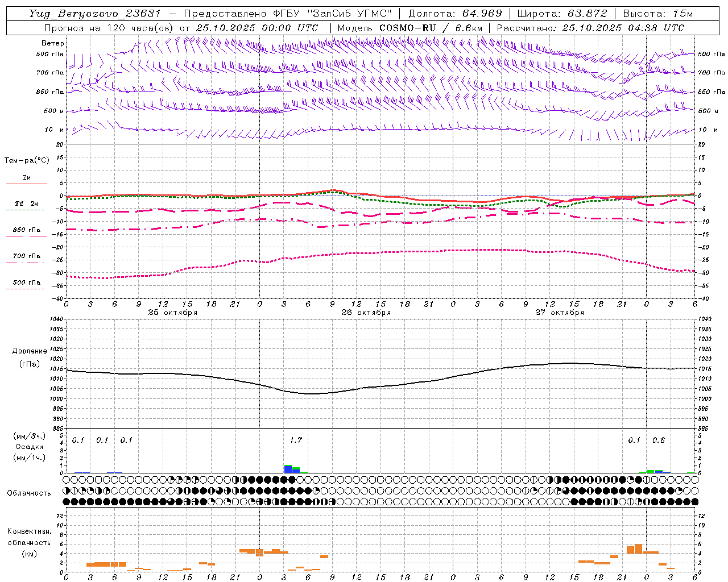Image resolution: width=728 pixels, height=582 pixels.
Task: Click the 'Тем-ра(°C)' panel label
Action: (x=27, y=160)
